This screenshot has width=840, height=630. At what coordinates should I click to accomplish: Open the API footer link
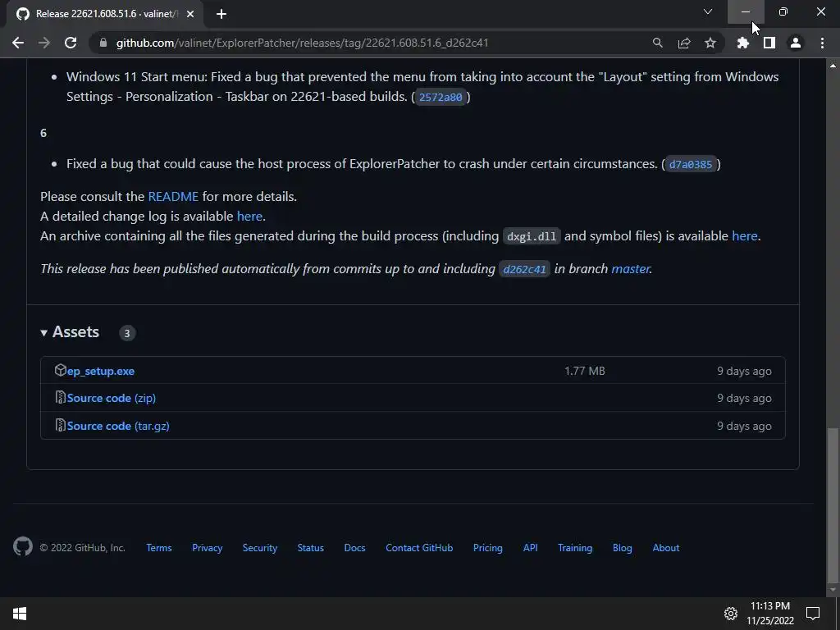coord(531,548)
